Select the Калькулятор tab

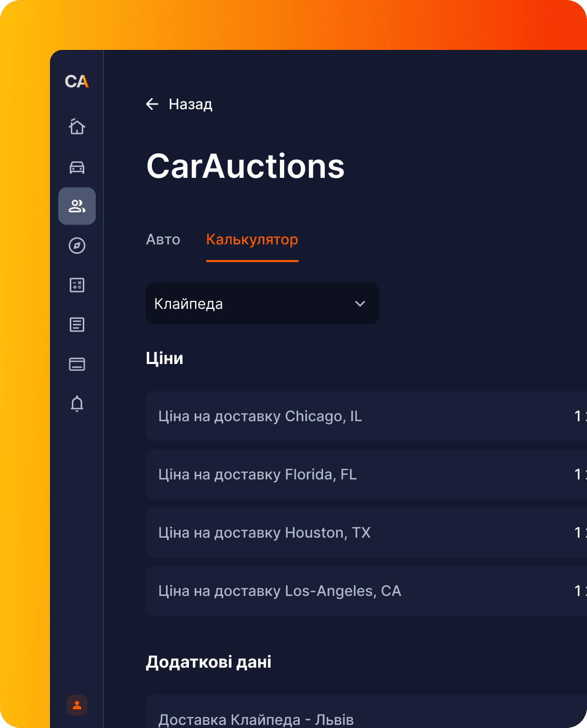(252, 240)
